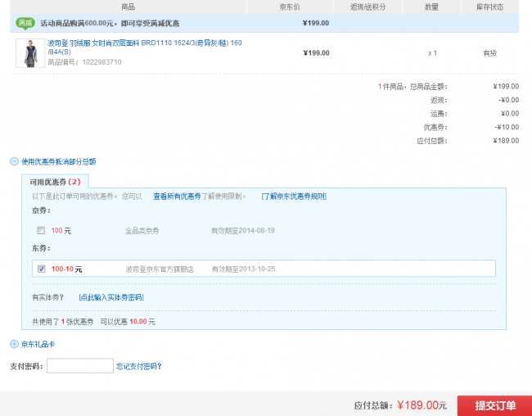The height and width of the screenshot is (416, 532).
Task: Click the 有货 stock status text
Action: (490, 53)
